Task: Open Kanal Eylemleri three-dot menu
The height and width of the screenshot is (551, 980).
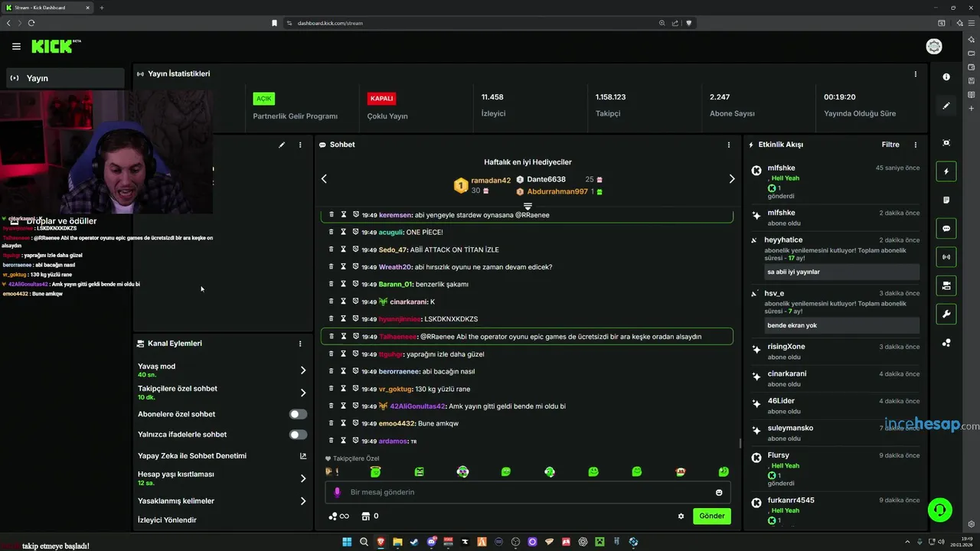Action: pyautogui.click(x=300, y=344)
